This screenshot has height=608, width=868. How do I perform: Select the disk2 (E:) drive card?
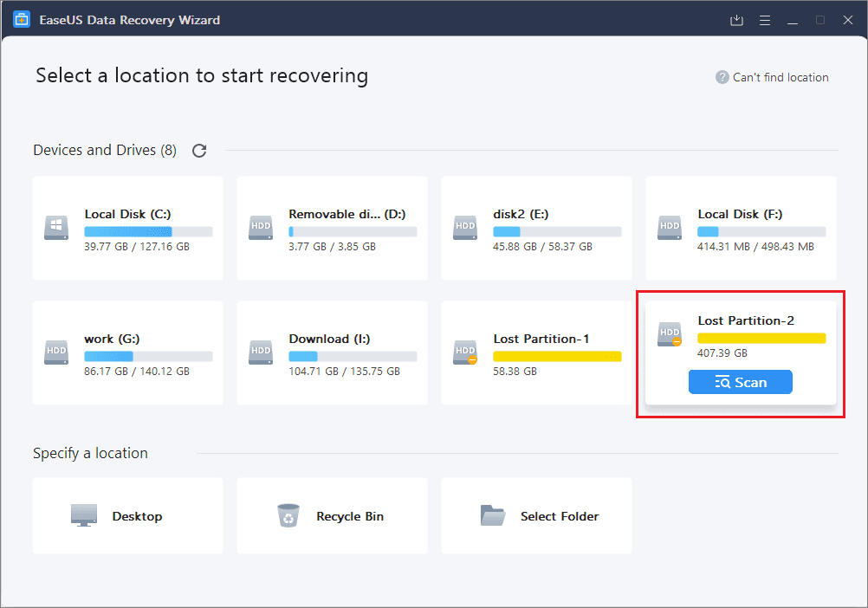[x=536, y=229]
